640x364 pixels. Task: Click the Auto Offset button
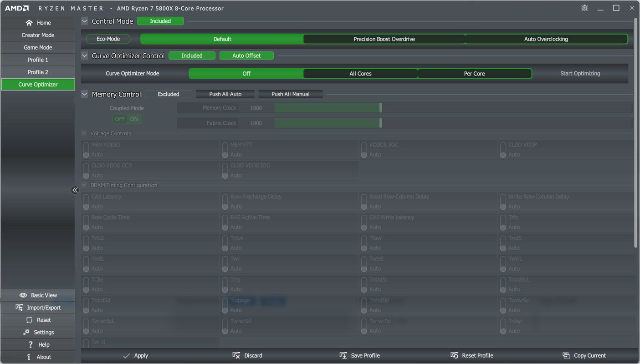[246, 56]
